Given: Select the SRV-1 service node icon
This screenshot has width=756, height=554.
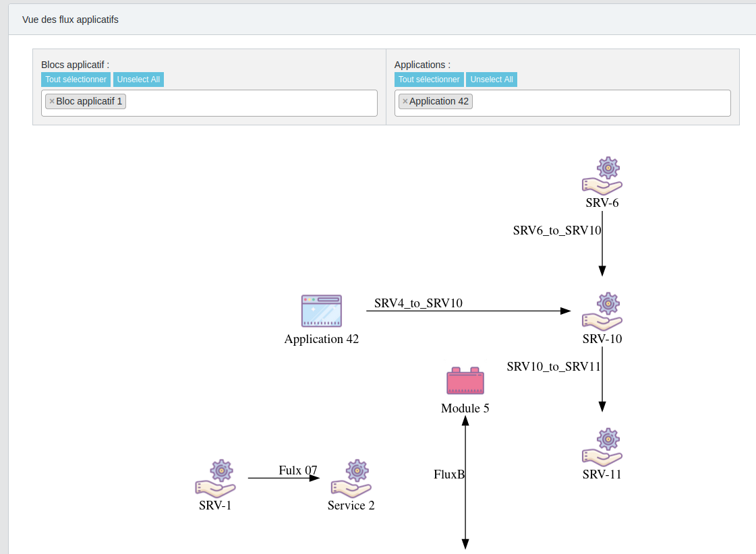Looking at the screenshot, I should tap(216, 477).
